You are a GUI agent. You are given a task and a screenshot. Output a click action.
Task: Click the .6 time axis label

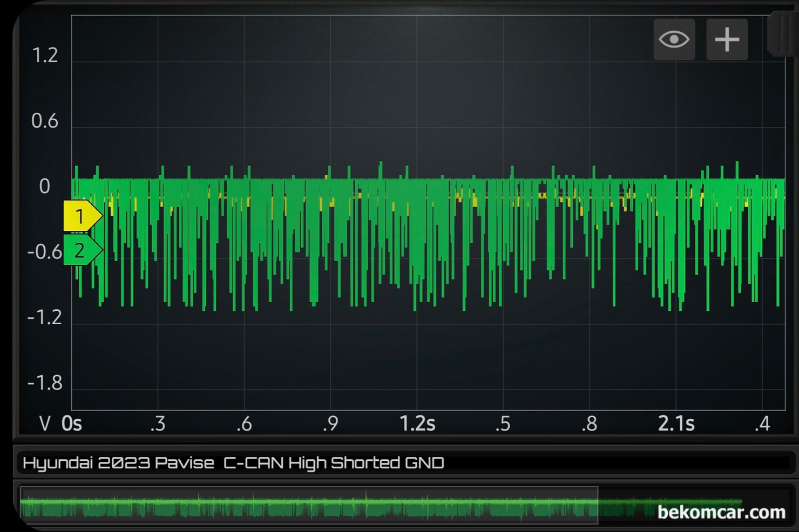pyautogui.click(x=244, y=424)
